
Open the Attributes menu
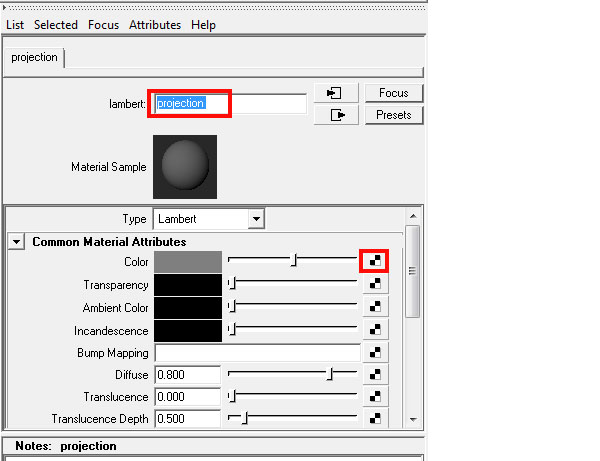coord(155,25)
